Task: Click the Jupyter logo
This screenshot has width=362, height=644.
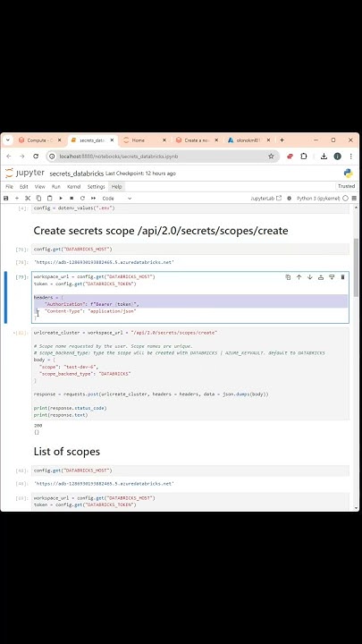Action: point(25,173)
